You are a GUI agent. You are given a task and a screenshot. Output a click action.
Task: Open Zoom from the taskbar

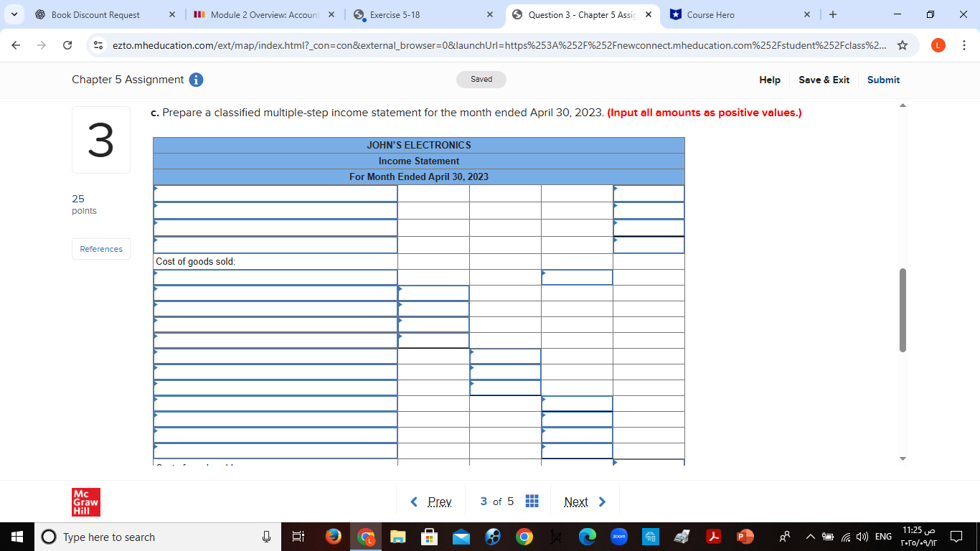click(x=619, y=537)
